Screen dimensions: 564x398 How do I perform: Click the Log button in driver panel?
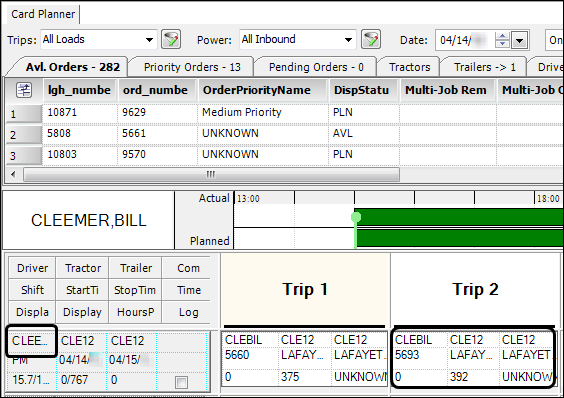coord(188,312)
